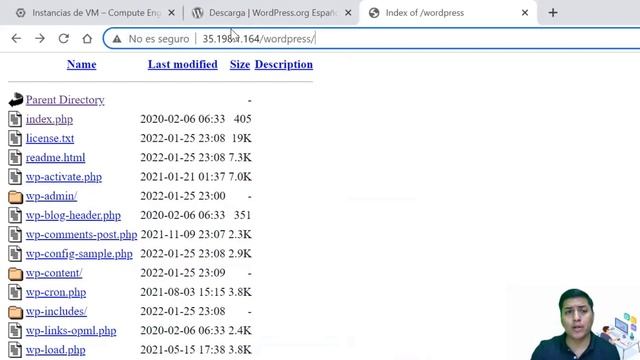
Task: Click the back-arrow icon beside Parent Directory
Action: [16, 100]
